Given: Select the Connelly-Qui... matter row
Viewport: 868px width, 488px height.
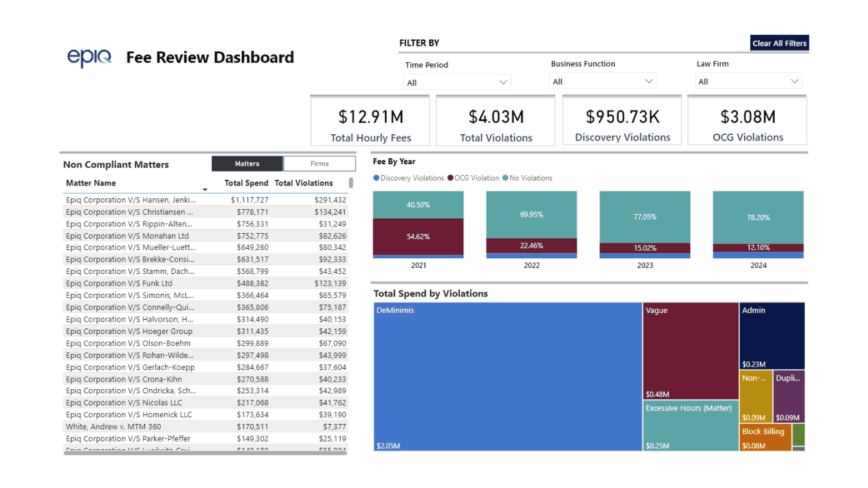Looking at the screenshot, I should coord(205,307).
